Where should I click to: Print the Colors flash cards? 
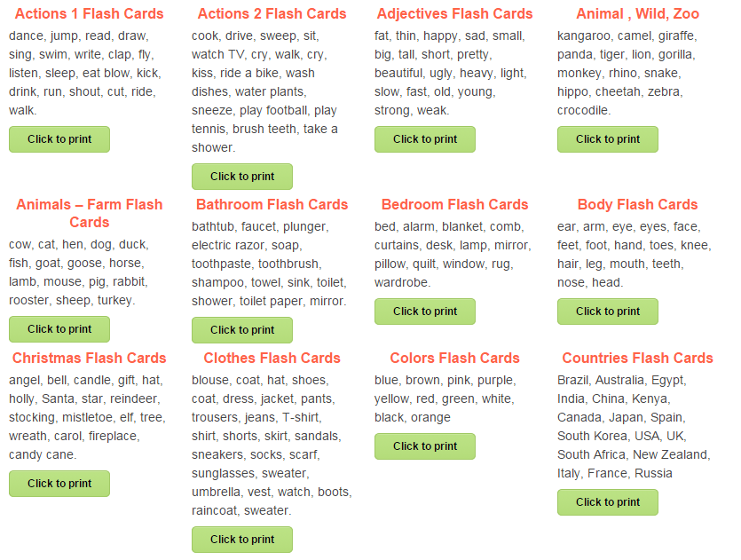[x=425, y=446]
